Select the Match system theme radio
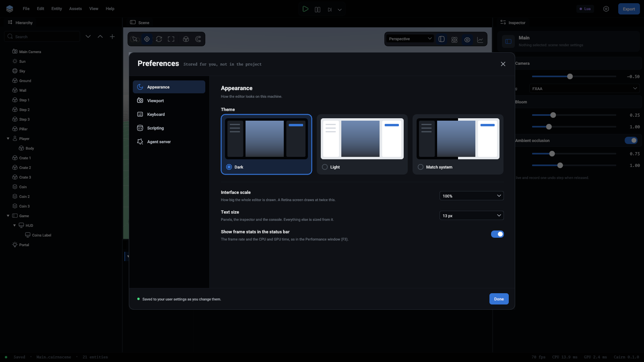The height and width of the screenshot is (362, 644). pos(421,167)
